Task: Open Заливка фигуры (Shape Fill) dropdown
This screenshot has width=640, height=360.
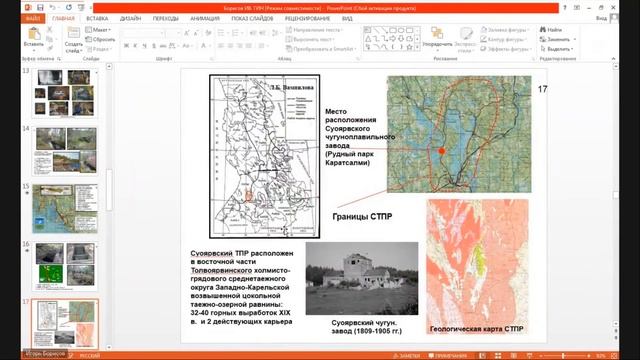Action: click(504, 30)
